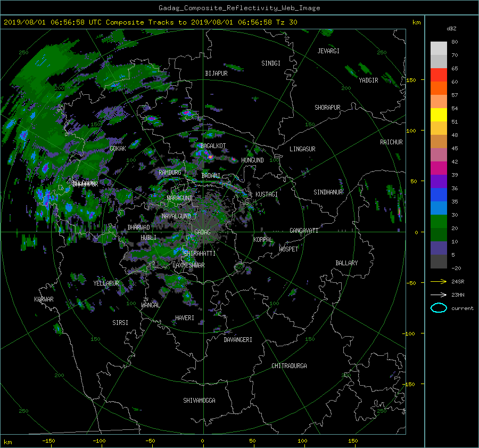
Task: Click the 23MN white arrow legend icon
Action: [439, 295]
